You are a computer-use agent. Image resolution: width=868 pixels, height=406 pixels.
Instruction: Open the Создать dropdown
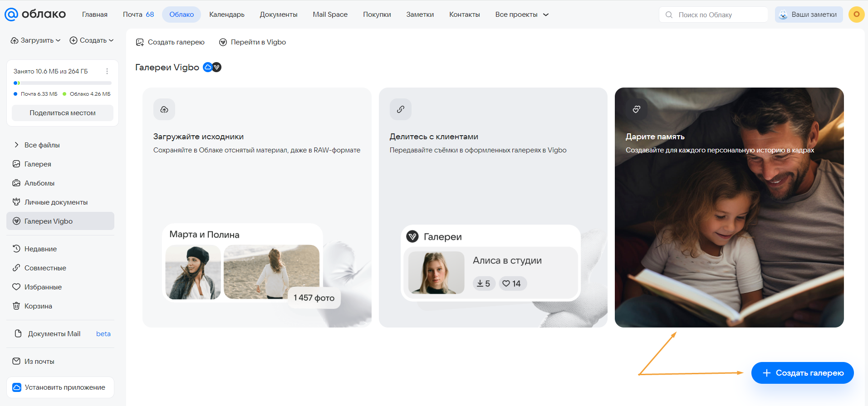pos(91,40)
